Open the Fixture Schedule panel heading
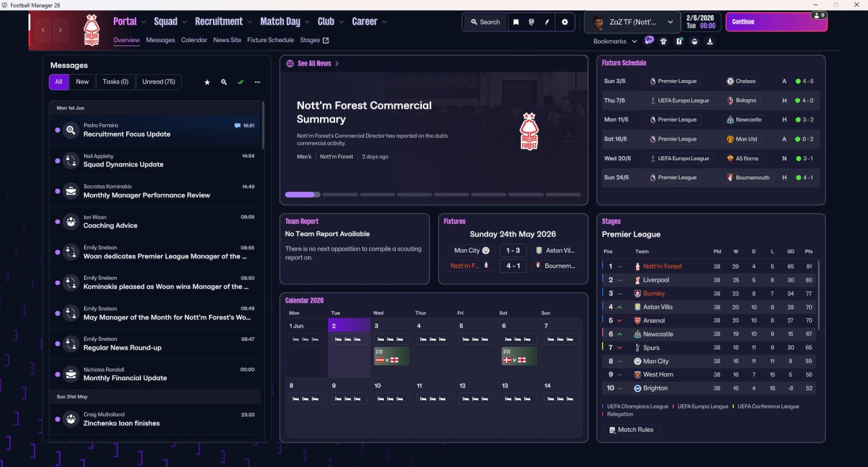The width and height of the screenshot is (868, 467). (x=624, y=63)
